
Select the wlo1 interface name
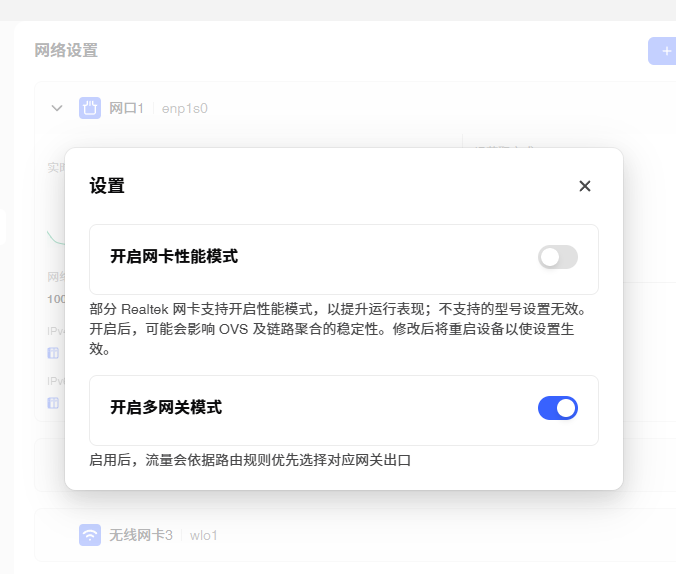(203, 536)
